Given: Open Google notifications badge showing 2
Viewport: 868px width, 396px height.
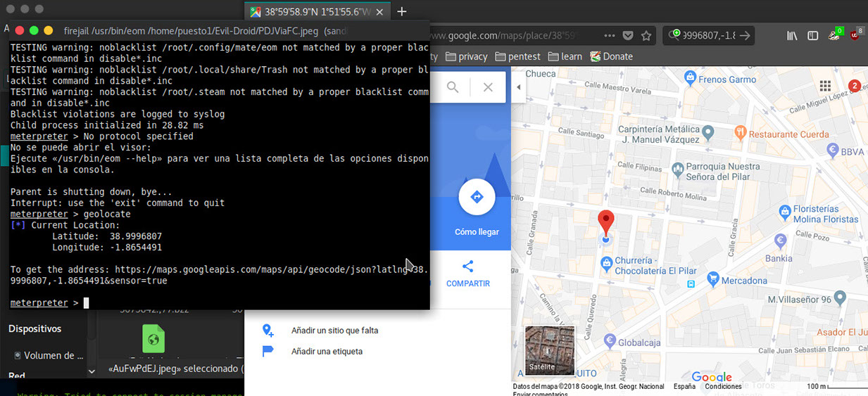Looking at the screenshot, I should (855, 86).
